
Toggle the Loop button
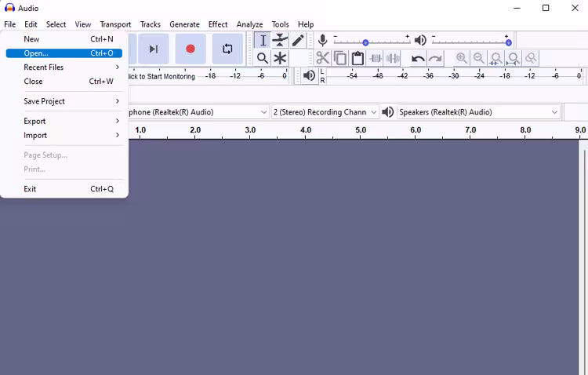pyautogui.click(x=227, y=49)
